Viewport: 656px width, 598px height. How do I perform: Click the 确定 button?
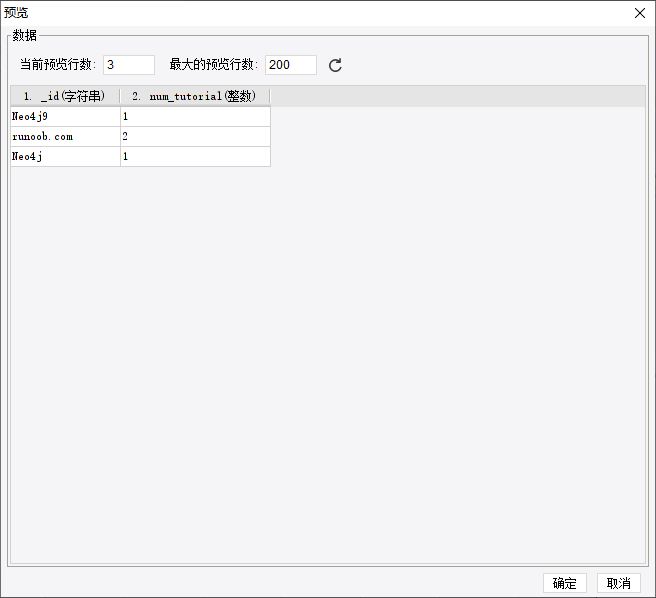click(565, 583)
